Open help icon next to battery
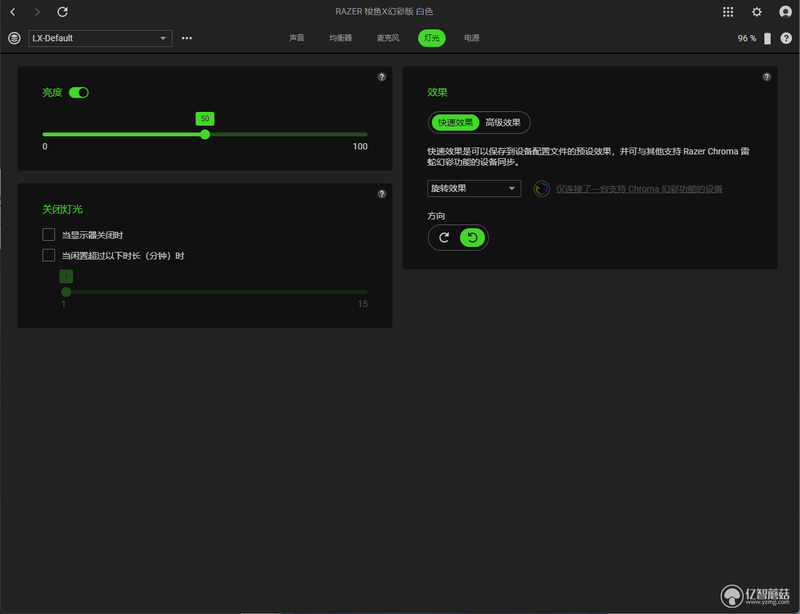This screenshot has width=800, height=614. [786, 38]
